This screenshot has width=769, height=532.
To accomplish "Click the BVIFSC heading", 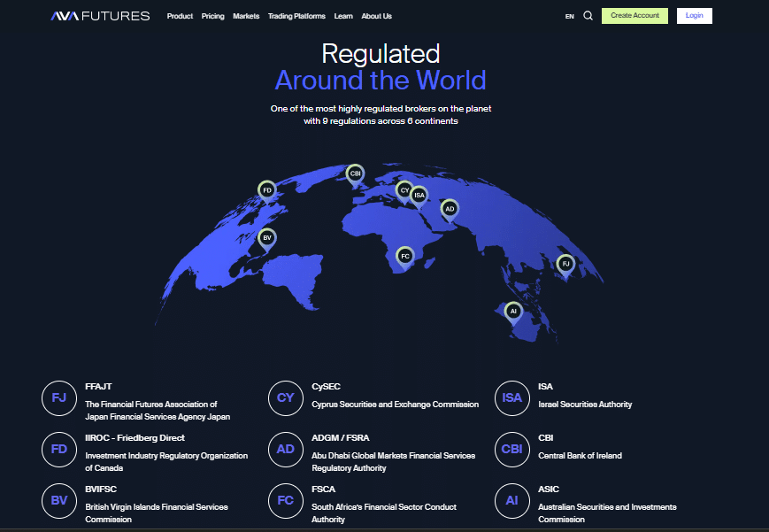I will point(101,490).
